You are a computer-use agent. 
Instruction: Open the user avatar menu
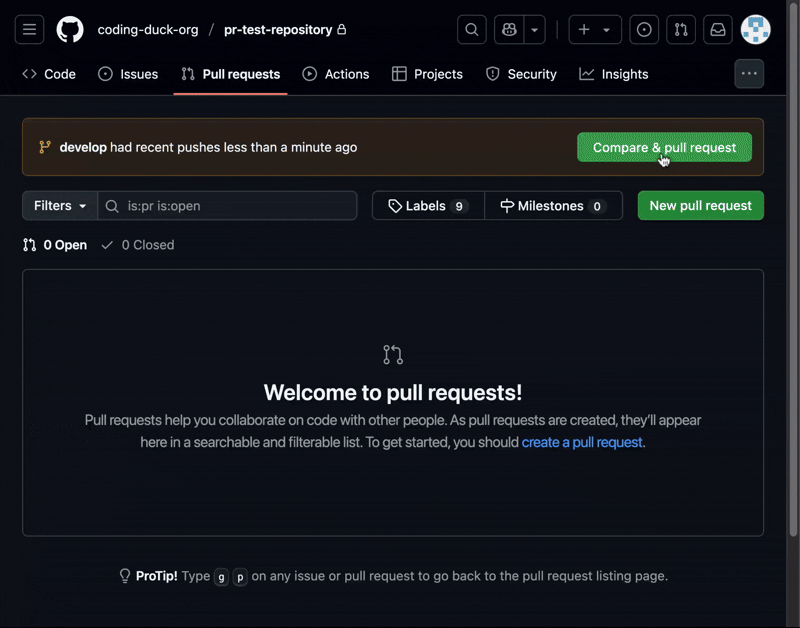pyautogui.click(x=756, y=30)
